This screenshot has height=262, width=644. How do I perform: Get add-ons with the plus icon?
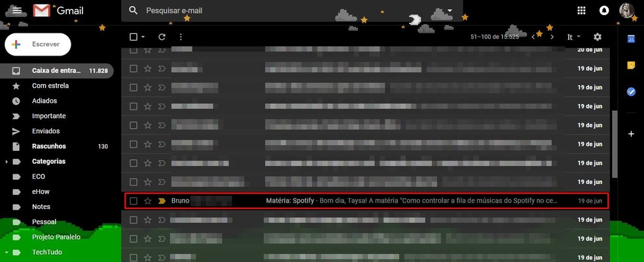[632, 134]
